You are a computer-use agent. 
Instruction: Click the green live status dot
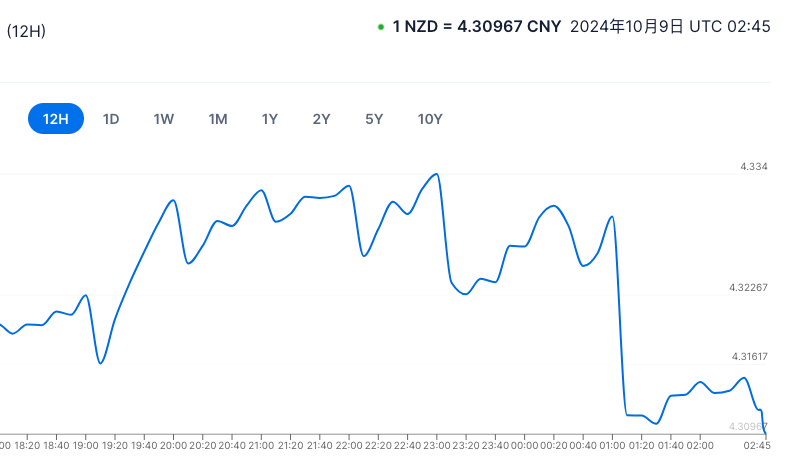click(x=381, y=27)
